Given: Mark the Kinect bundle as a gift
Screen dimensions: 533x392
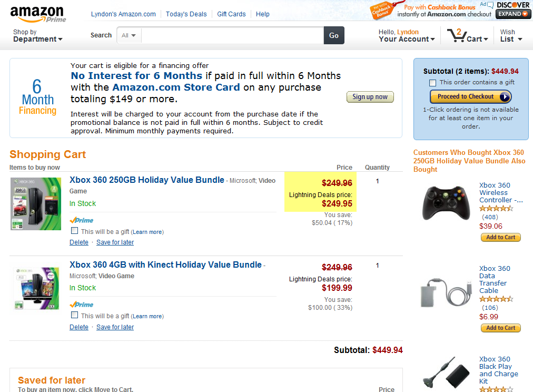Looking at the screenshot, I should pos(75,315).
